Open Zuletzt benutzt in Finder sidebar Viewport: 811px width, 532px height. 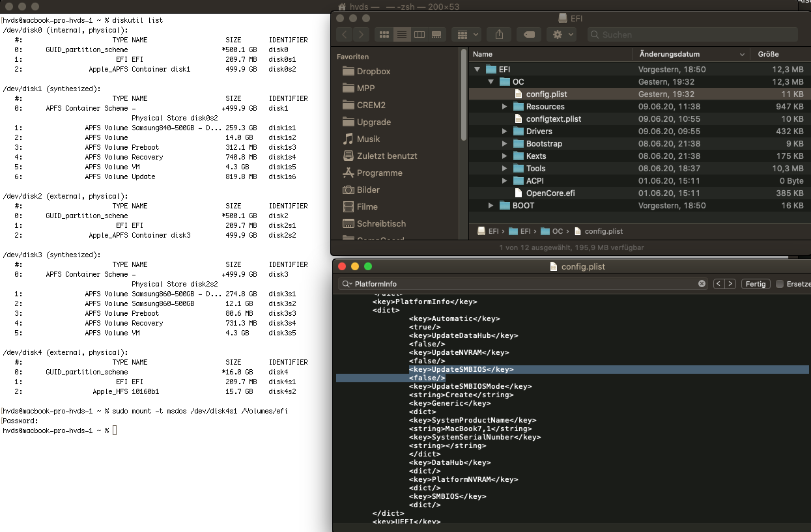pyautogui.click(x=380, y=156)
